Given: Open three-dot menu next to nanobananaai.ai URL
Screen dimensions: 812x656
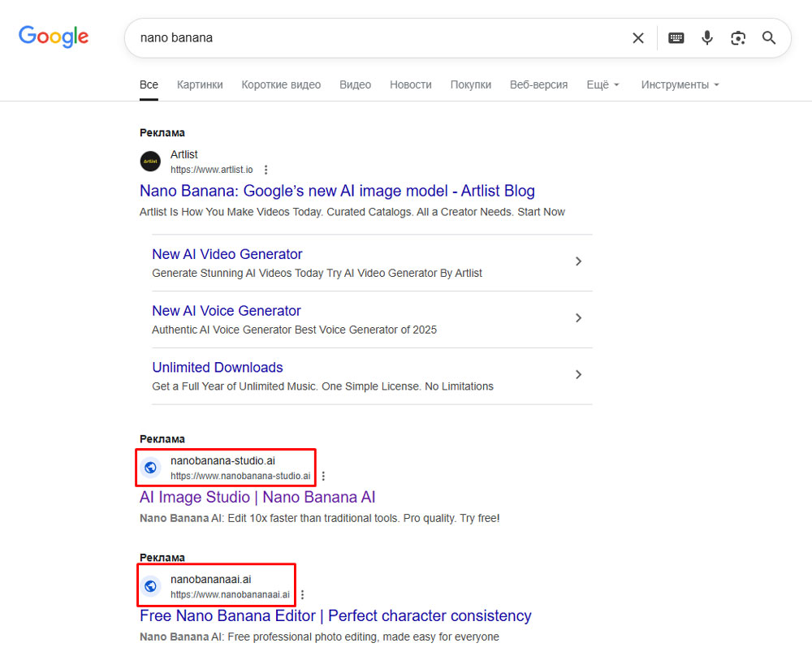Looking at the screenshot, I should (302, 594).
